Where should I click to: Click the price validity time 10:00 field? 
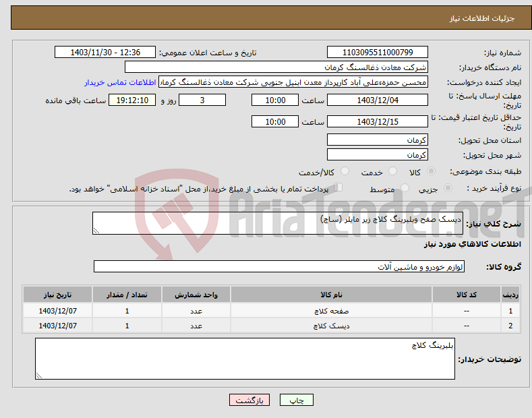pyautogui.click(x=275, y=121)
